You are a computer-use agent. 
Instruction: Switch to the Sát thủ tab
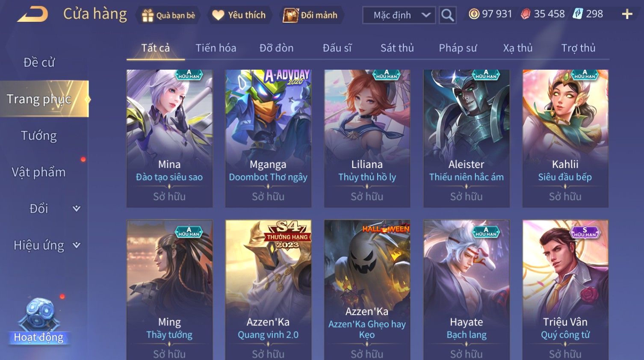tap(397, 48)
